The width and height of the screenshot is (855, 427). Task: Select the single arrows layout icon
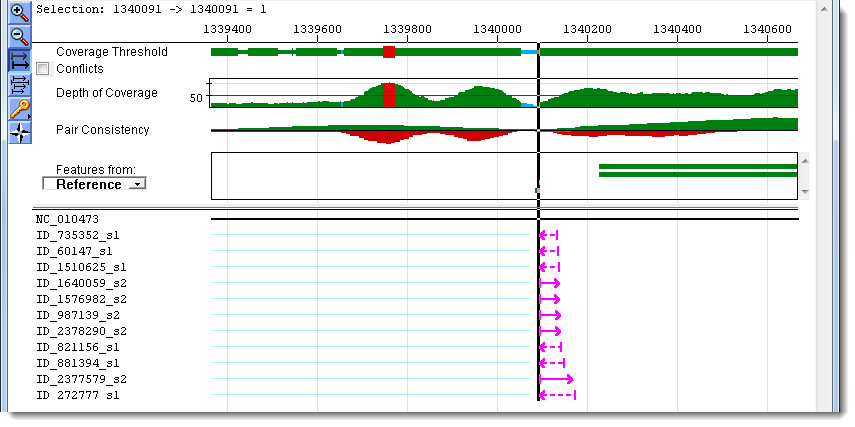(20, 61)
